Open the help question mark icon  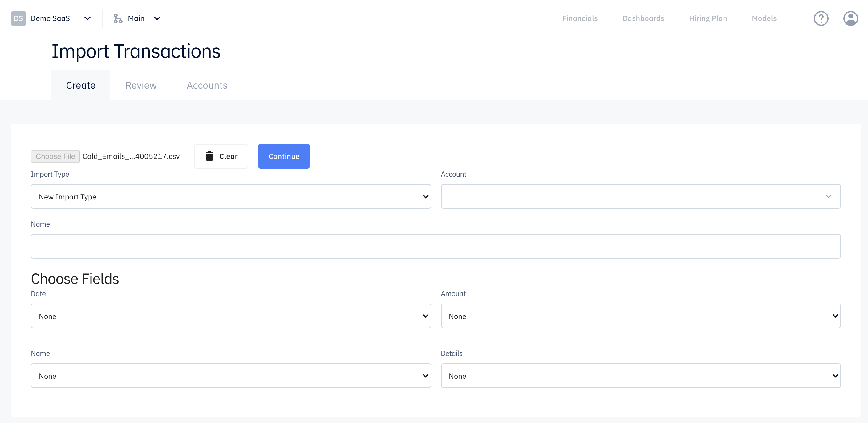click(x=821, y=18)
